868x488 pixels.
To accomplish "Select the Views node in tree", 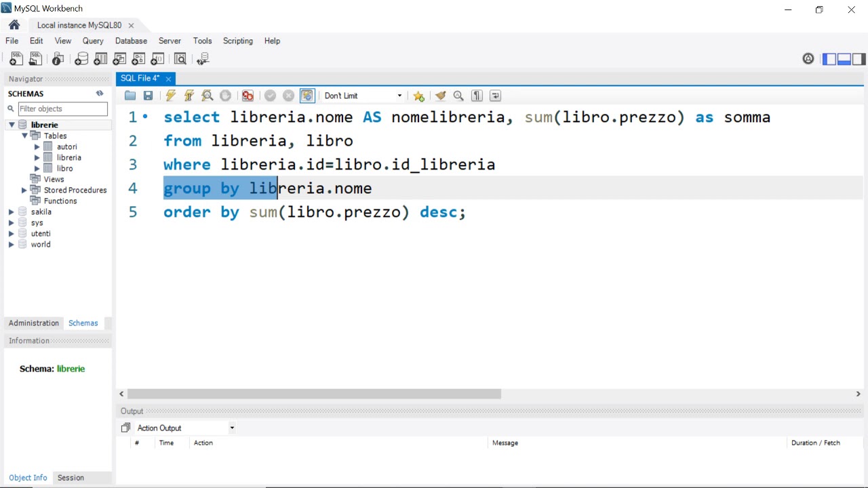I will point(54,179).
